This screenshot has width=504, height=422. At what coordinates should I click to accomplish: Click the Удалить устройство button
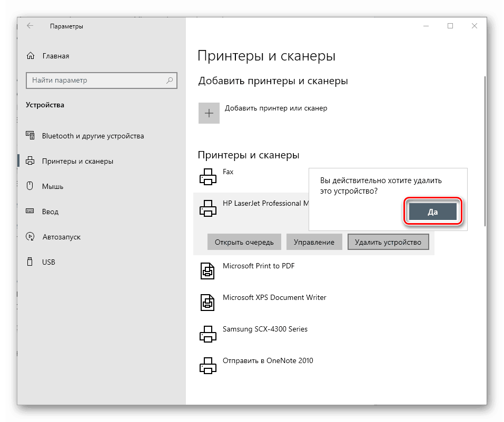coord(388,242)
